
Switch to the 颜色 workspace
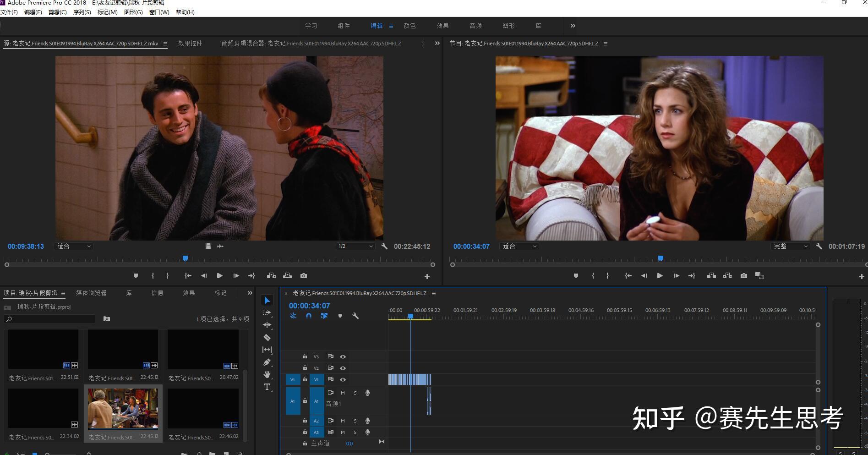point(409,26)
